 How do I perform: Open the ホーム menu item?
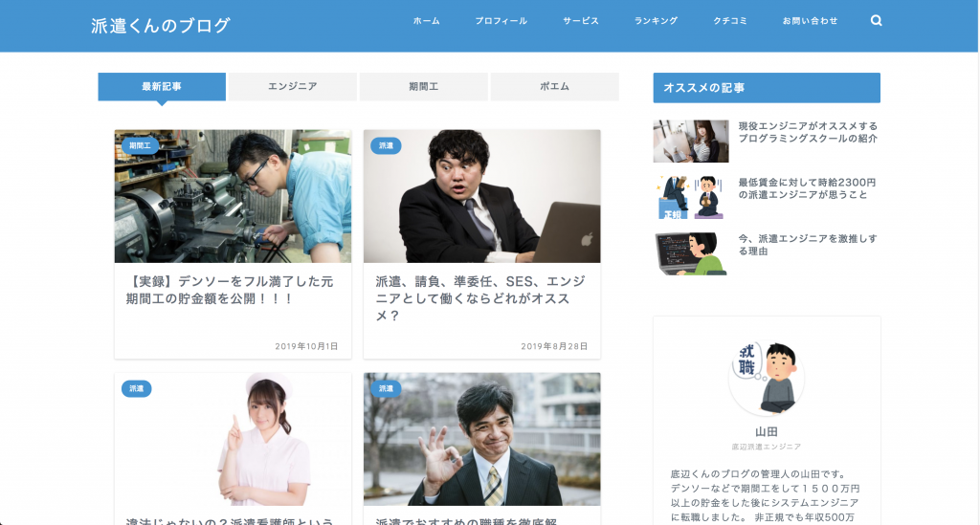[427, 21]
